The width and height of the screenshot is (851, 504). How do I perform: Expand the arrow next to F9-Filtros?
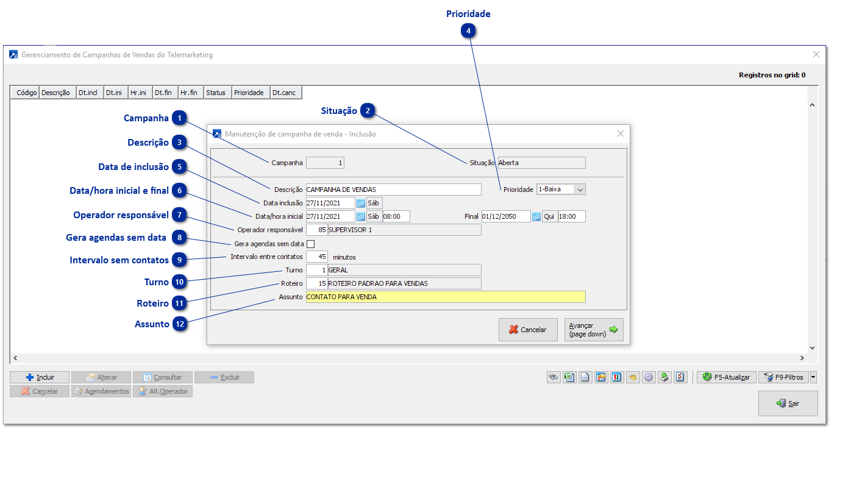point(813,377)
